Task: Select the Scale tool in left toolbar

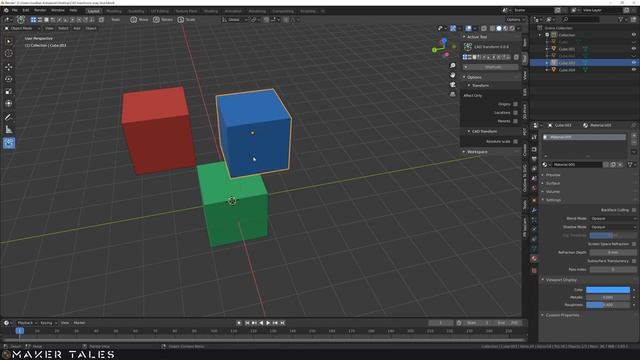Action: click(x=9, y=91)
